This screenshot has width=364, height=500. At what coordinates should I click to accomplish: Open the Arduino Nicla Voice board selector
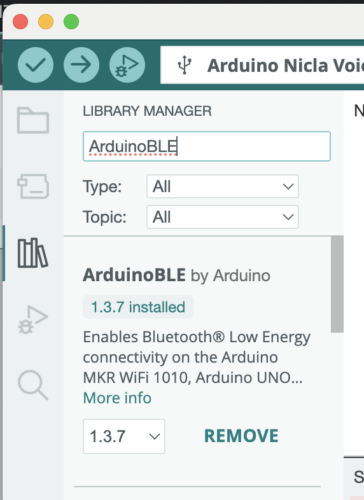[x=262, y=65]
